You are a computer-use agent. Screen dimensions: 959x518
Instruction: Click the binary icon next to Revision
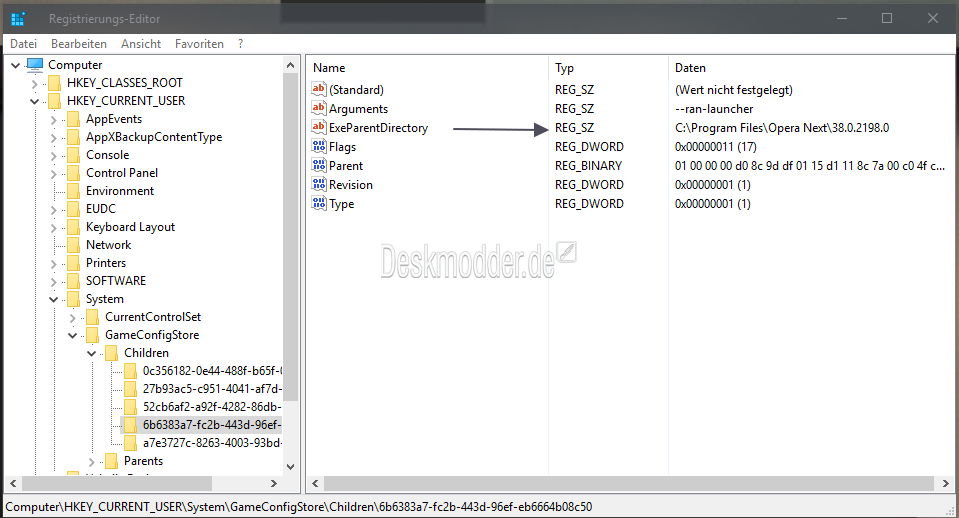(320, 185)
